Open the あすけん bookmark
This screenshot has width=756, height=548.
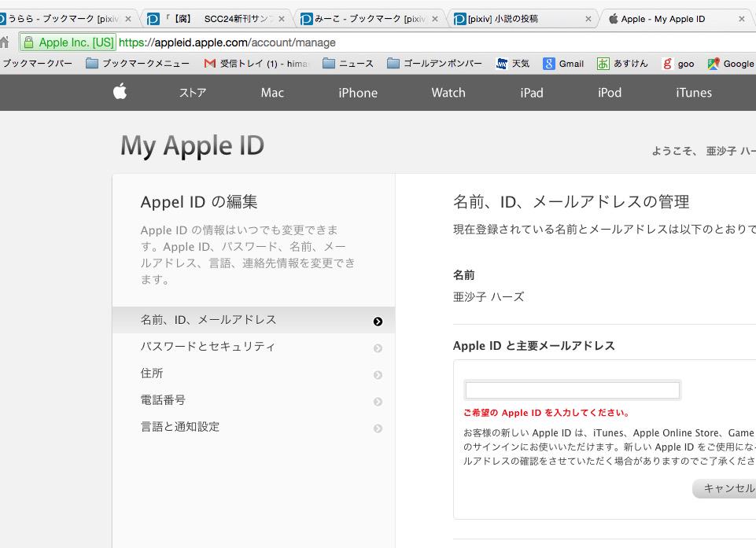pyautogui.click(x=622, y=64)
